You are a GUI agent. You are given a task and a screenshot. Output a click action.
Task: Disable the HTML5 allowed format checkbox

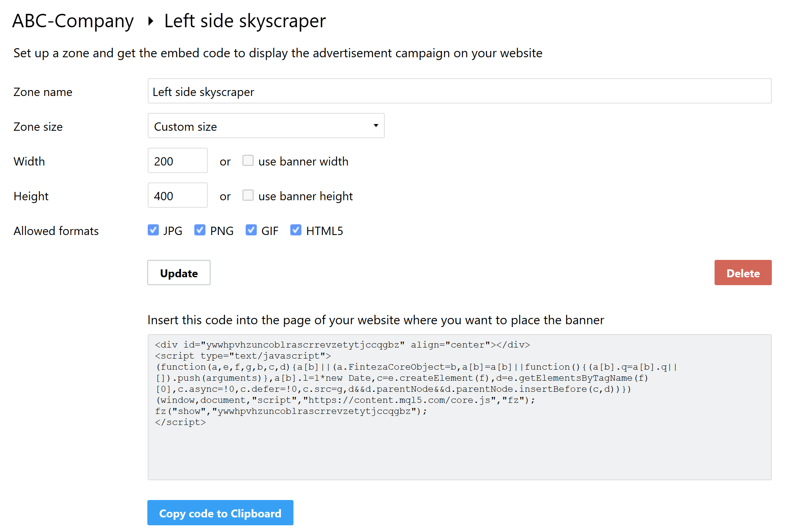[295, 230]
